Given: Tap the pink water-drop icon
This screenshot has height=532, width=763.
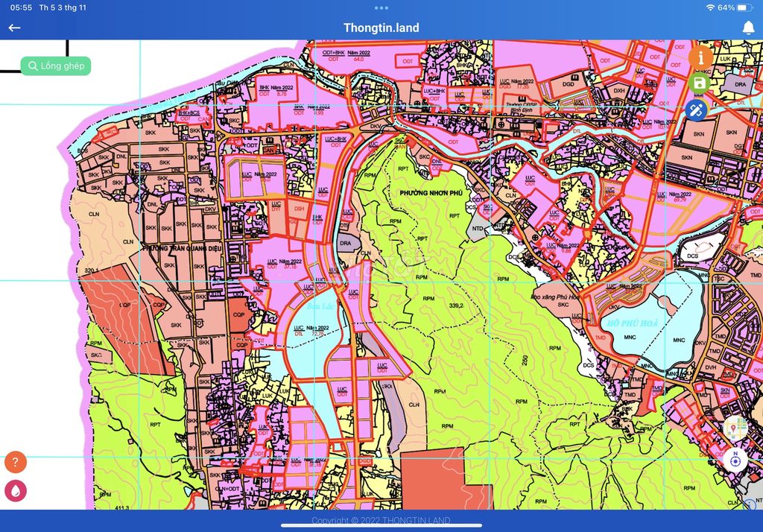Looking at the screenshot, I should point(16,490).
